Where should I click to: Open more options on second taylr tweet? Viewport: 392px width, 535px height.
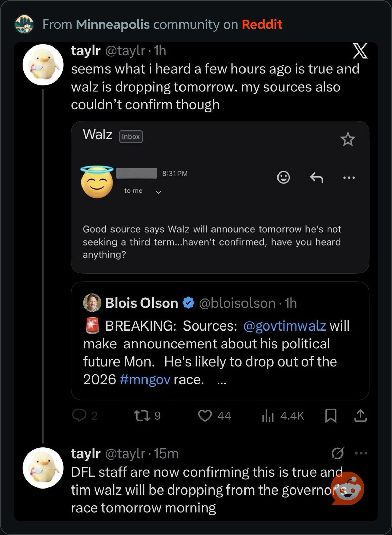pos(361,453)
